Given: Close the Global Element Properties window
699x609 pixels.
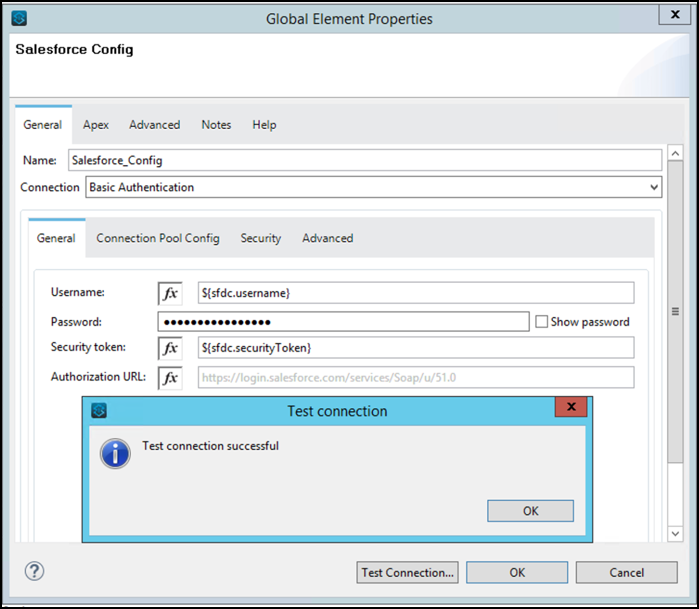Looking at the screenshot, I should pyautogui.click(x=675, y=14).
